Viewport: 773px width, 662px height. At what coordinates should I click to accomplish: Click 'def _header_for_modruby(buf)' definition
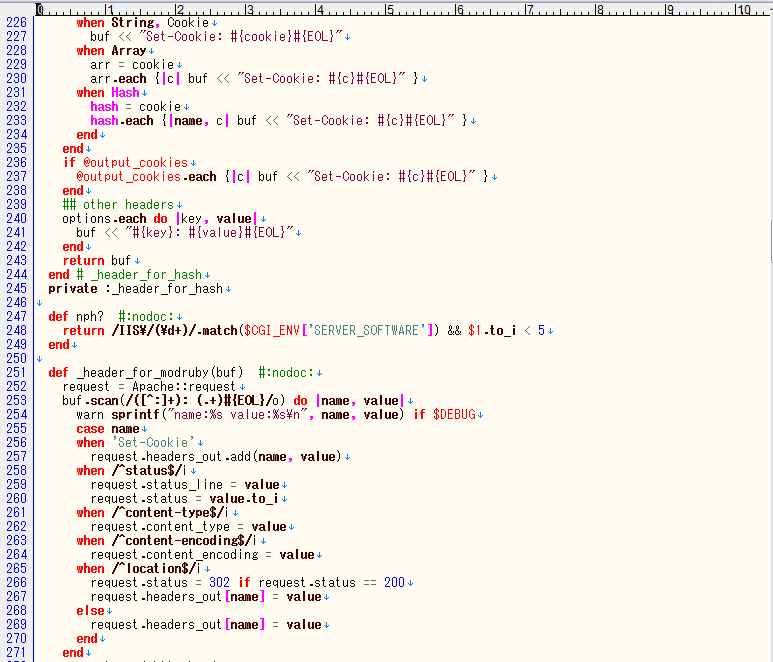pyautogui.click(x=146, y=373)
